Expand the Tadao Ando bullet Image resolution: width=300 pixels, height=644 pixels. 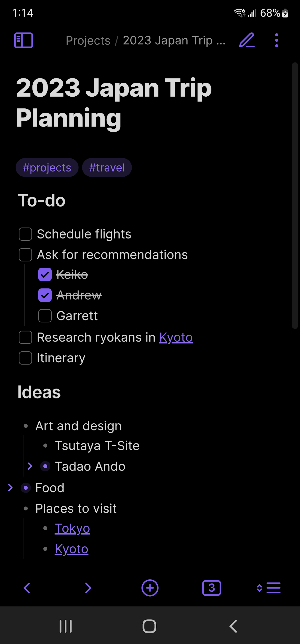pyautogui.click(x=30, y=466)
